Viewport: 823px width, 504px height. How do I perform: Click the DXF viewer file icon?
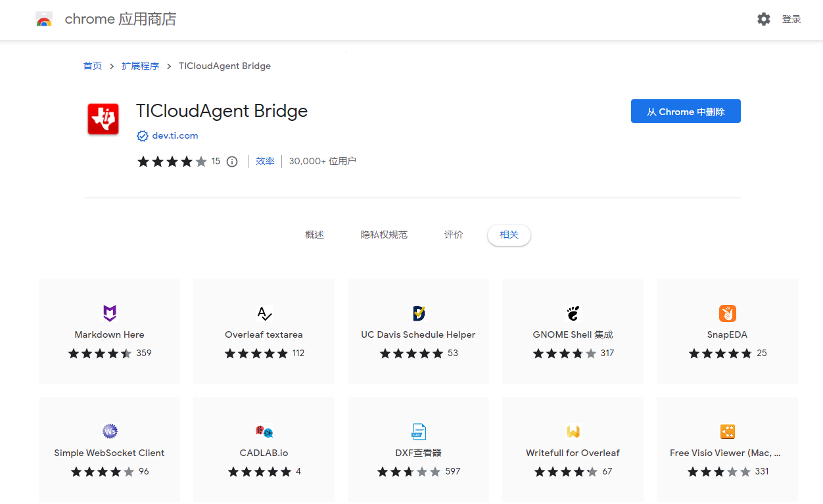[419, 431]
